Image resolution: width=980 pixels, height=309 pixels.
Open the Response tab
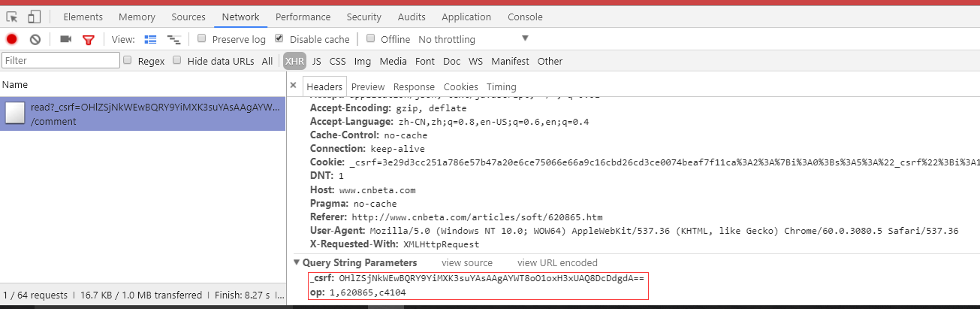[414, 86]
